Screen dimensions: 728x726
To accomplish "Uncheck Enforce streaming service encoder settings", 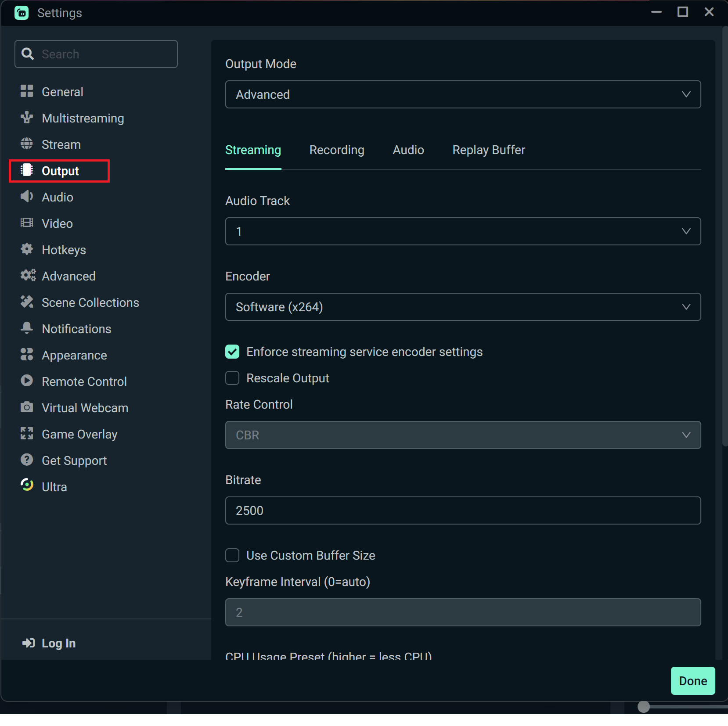I will pyautogui.click(x=232, y=352).
